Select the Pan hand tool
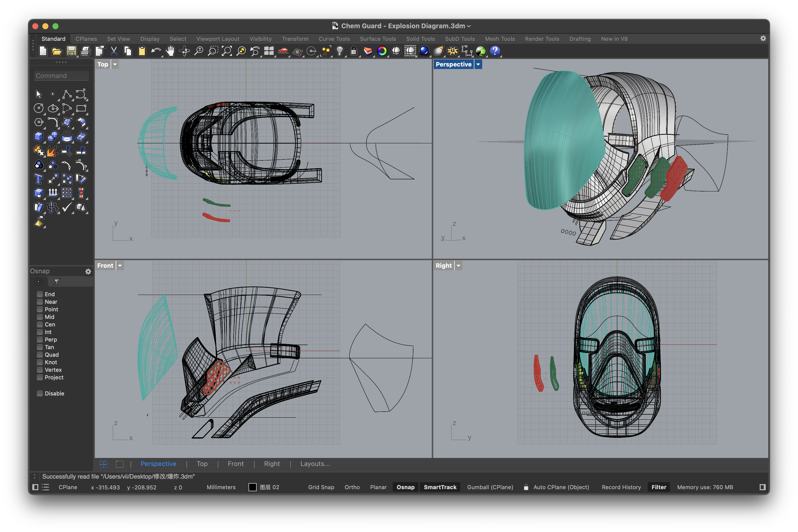Image resolution: width=798 pixels, height=532 pixels. pyautogui.click(x=170, y=51)
